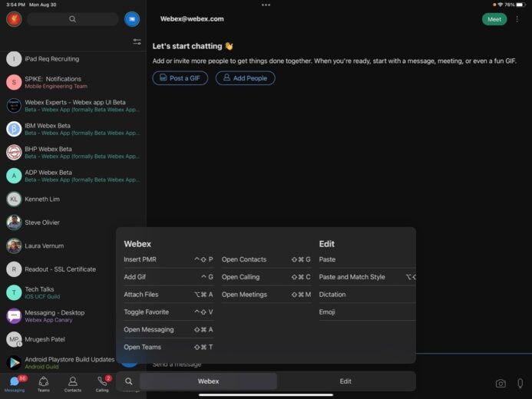
Task: Tap the Messaging tab icon
Action: [15, 382]
